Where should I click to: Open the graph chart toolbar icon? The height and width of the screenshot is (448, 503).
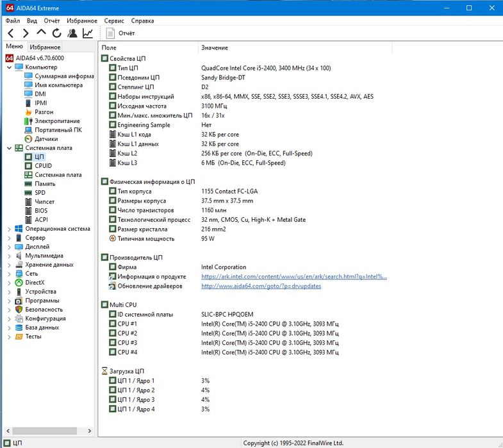[x=88, y=33]
